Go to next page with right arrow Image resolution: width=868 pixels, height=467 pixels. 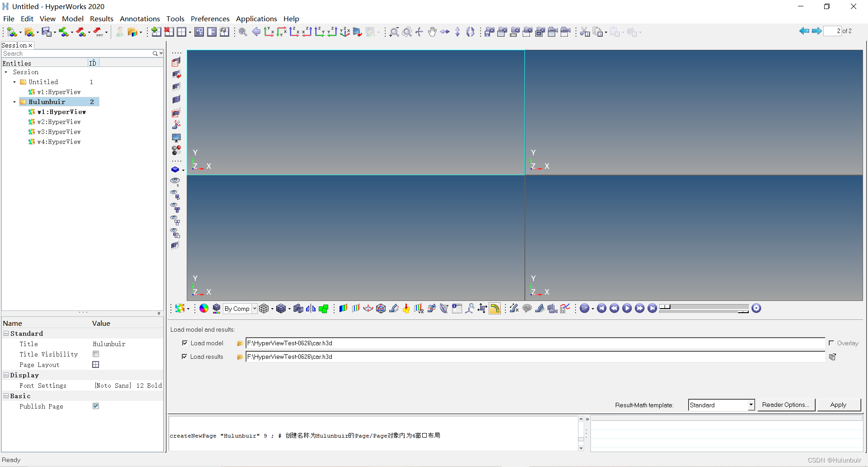click(817, 31)
